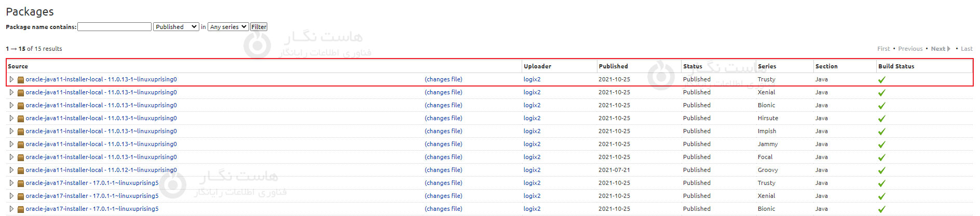The height and width of the screenshot is (216, 980).
Task: Expand the Jammy package row details
Action: point(11,144)
